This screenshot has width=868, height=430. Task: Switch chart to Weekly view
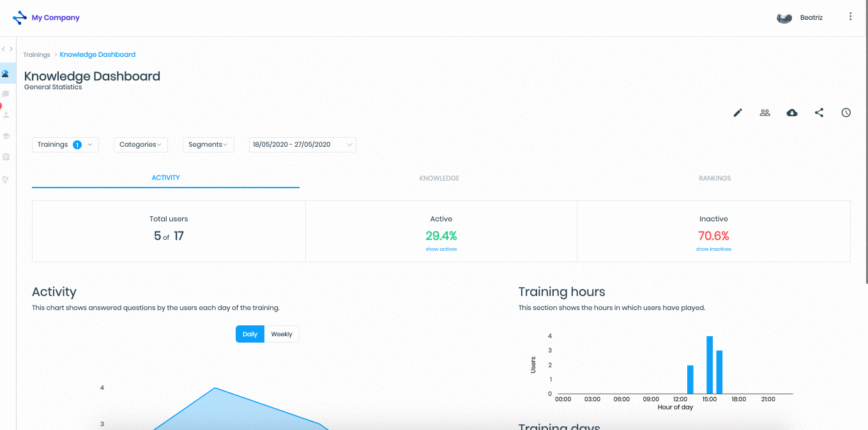[282, 334]
